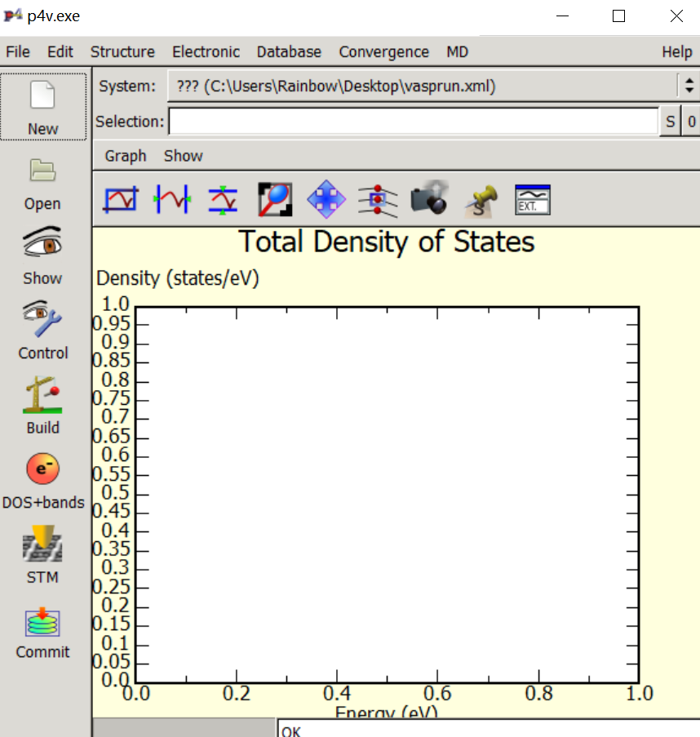Open a file with the Open folder icon
This screenshot has height=737, width=700.
pos(42,171)
